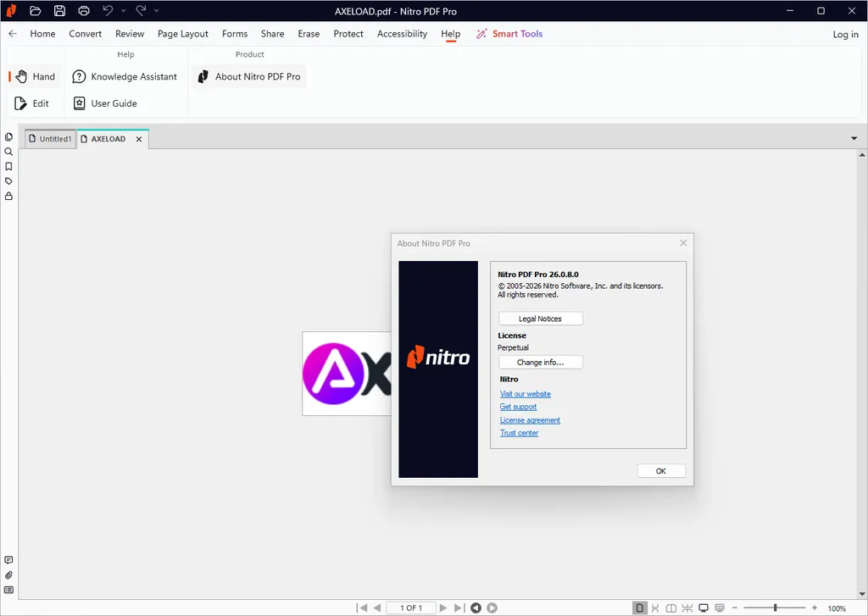Image resolution: width=868 pixels, height=616 pixels.
Task: Select facing pages view mode
Action: coord(671,608)
